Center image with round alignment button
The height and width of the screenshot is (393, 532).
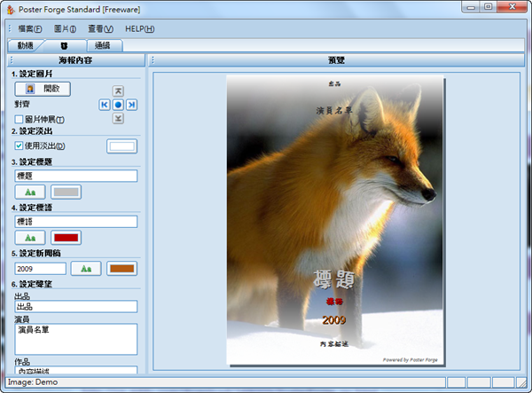pyautogui.click(x=118, y=105)
